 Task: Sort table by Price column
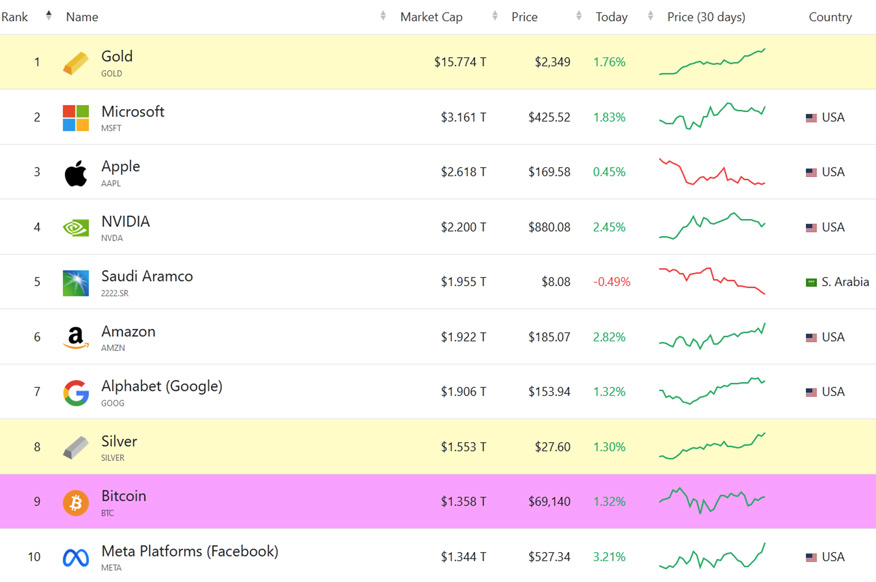[524, 17]
